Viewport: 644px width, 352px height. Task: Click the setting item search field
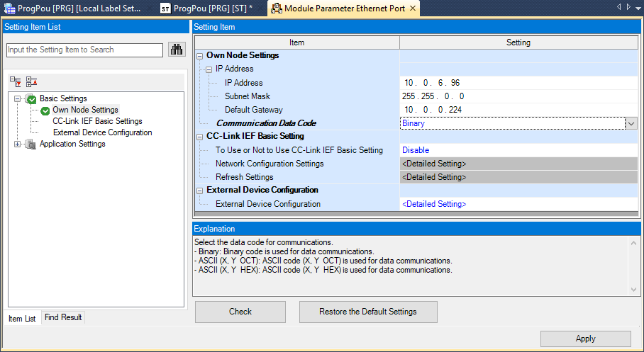pyautogui.click(x=84, y=50)
